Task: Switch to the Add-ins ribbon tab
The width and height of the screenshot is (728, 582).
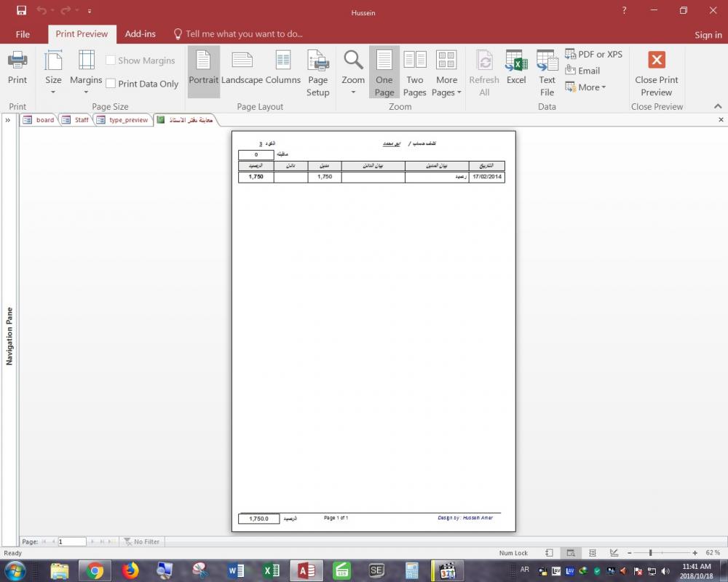Action: coord(140,34)
